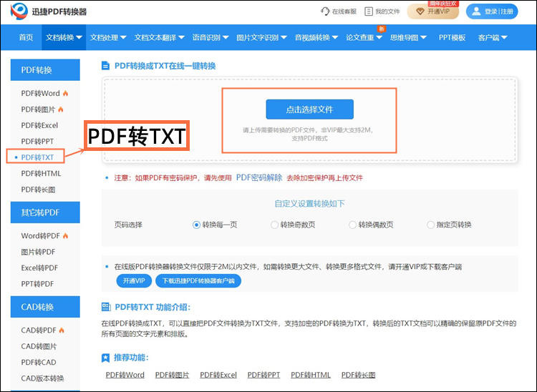Open 在线客服 in the header
Viewport: 537px width, 392px height.
[x=339, y=11]
